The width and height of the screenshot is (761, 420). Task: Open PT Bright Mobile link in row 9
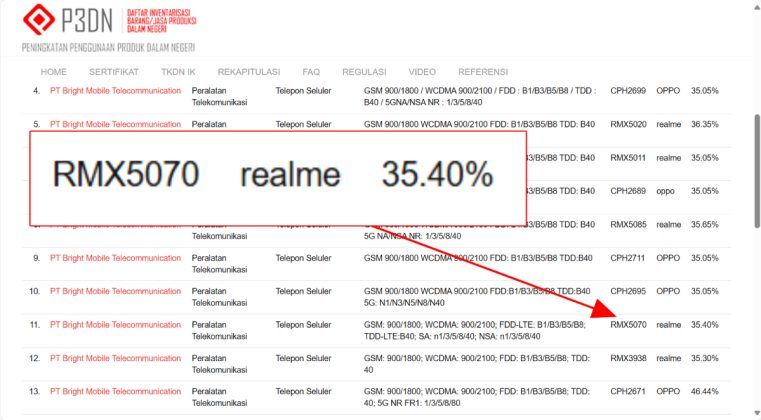(x=116, y=258)
